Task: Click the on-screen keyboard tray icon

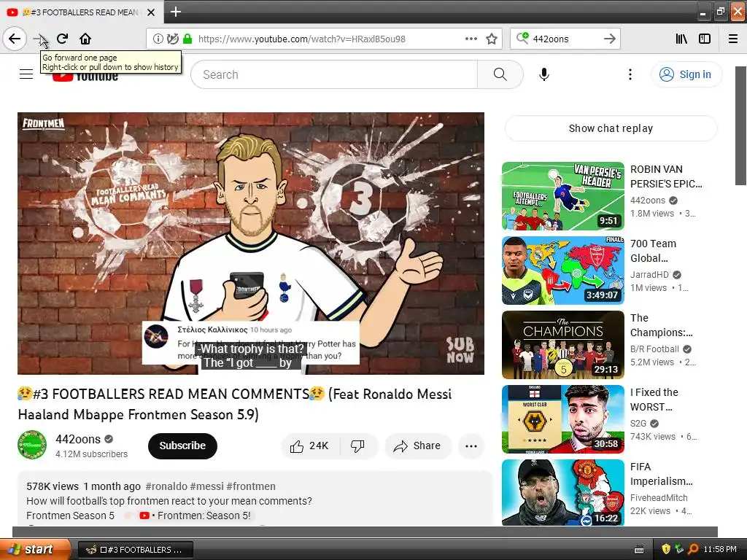Action: coord(639,550)
